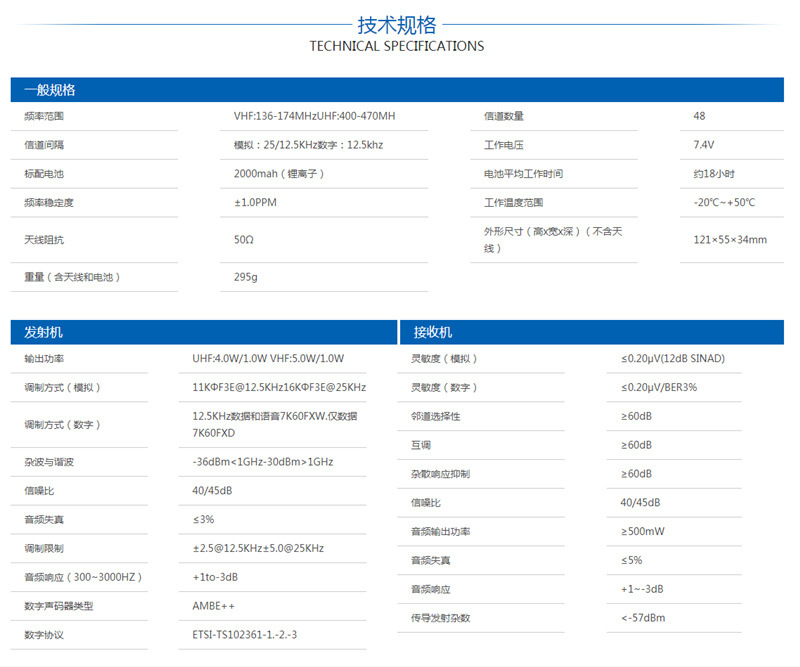
Task: Select the ETSI-TS102361-1.-2.-3 value
Action: 244,635
